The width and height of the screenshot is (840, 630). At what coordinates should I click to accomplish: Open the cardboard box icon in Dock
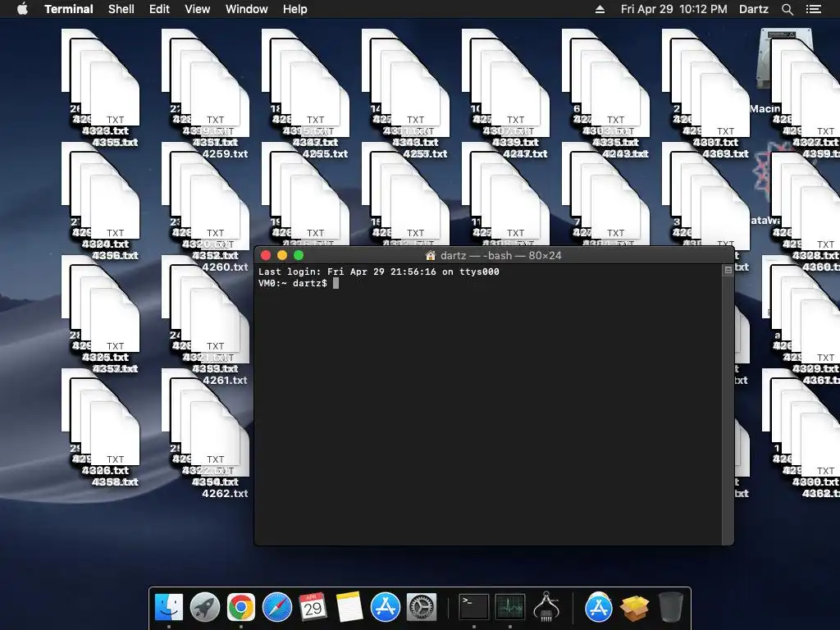point(635,609)
